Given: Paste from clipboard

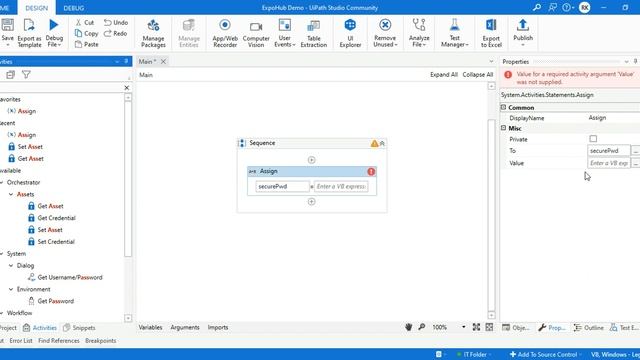Looking at the screenshot, I should click(87, 44).
